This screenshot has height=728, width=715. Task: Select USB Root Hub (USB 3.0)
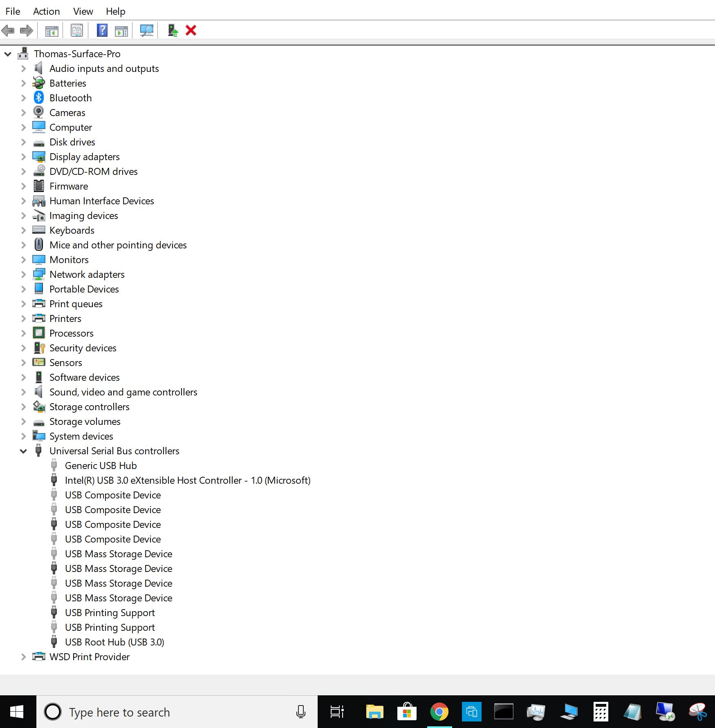[x=114, y=642]
